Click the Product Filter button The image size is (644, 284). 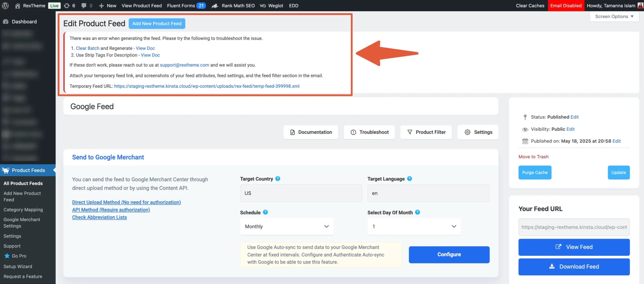point(426,132)
